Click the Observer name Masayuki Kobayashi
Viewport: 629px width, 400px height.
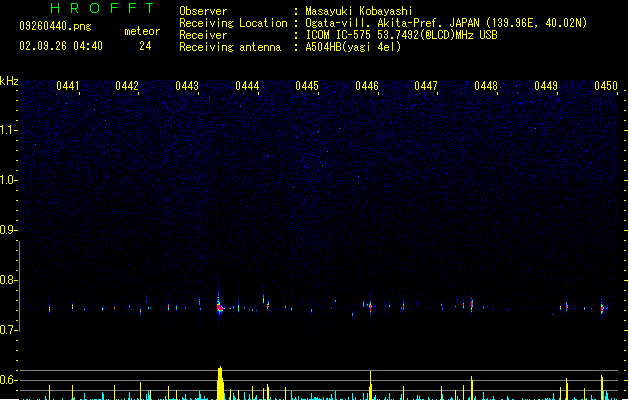pyautogui.click(x=359, y=11)
